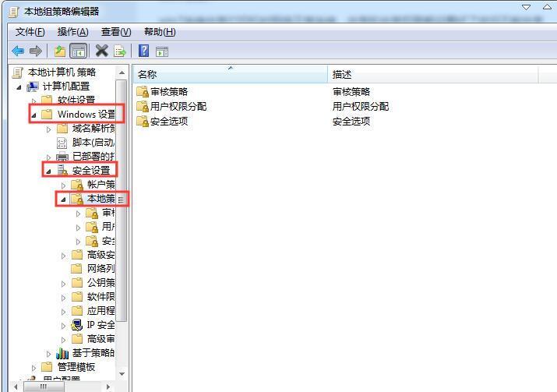Expand the 软件限 node

[x=64, y=298]
